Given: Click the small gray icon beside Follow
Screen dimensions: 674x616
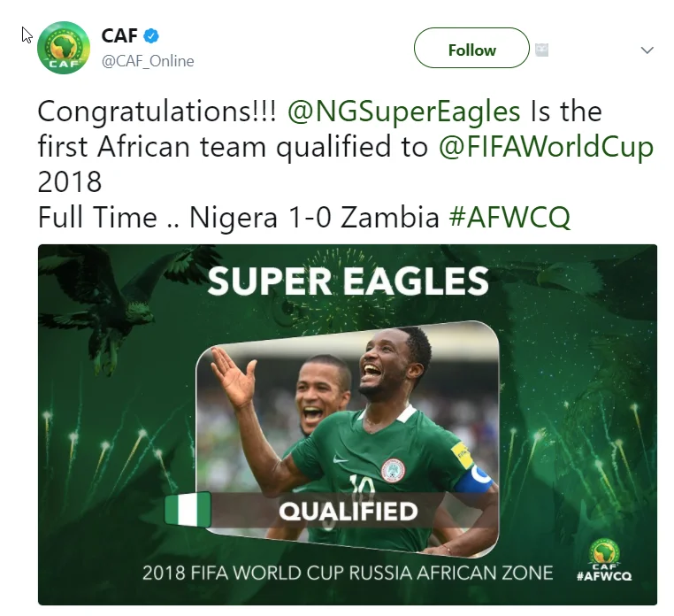Looking at the screenshot, I should pos(542,50).
